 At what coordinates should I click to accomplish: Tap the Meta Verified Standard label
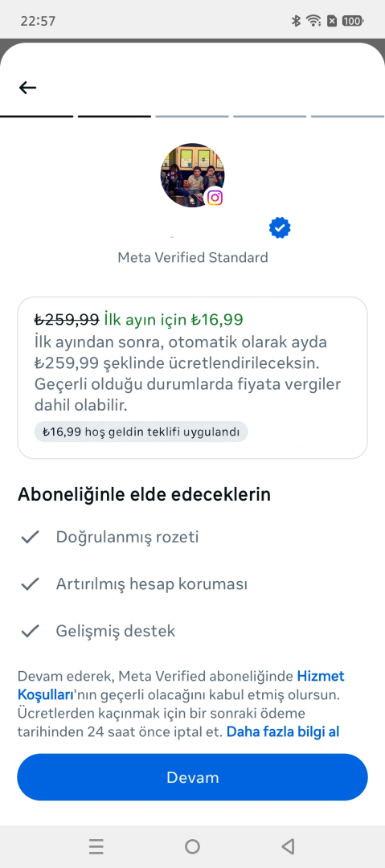(x=193, y=257)
